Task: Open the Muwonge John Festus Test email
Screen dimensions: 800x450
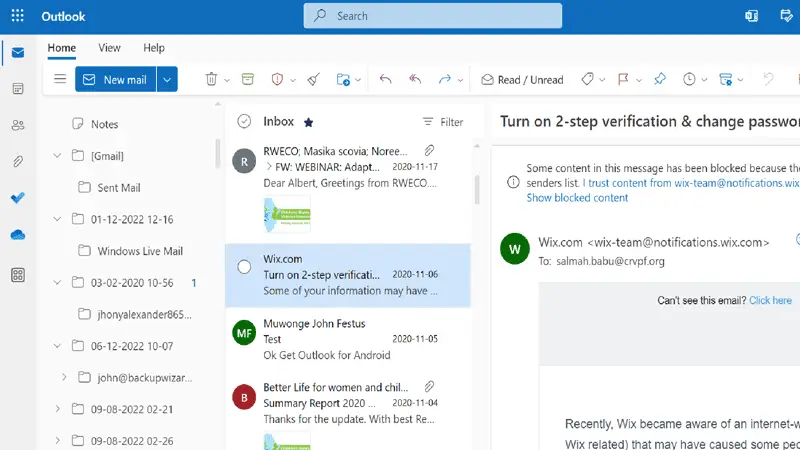Action: 348,339
